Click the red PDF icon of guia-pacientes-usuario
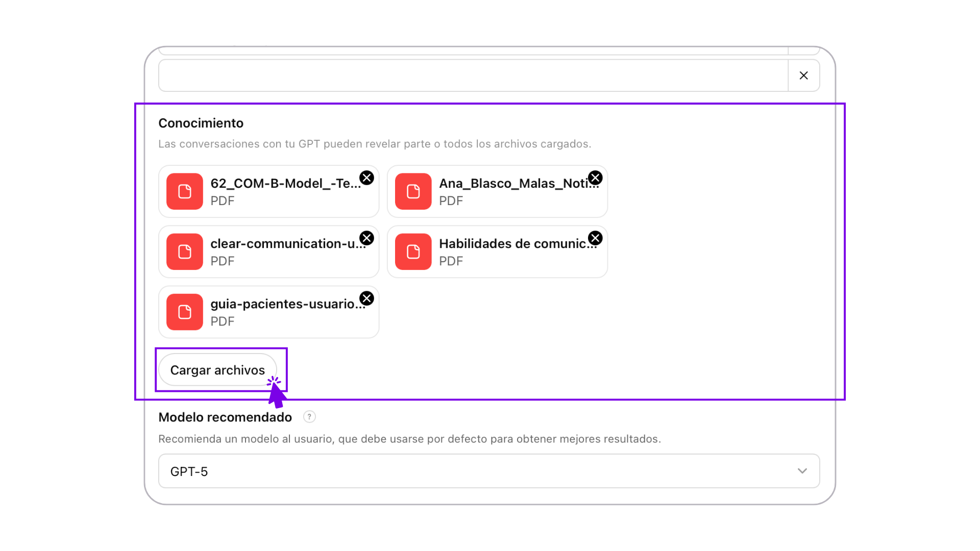 [185, 312]
